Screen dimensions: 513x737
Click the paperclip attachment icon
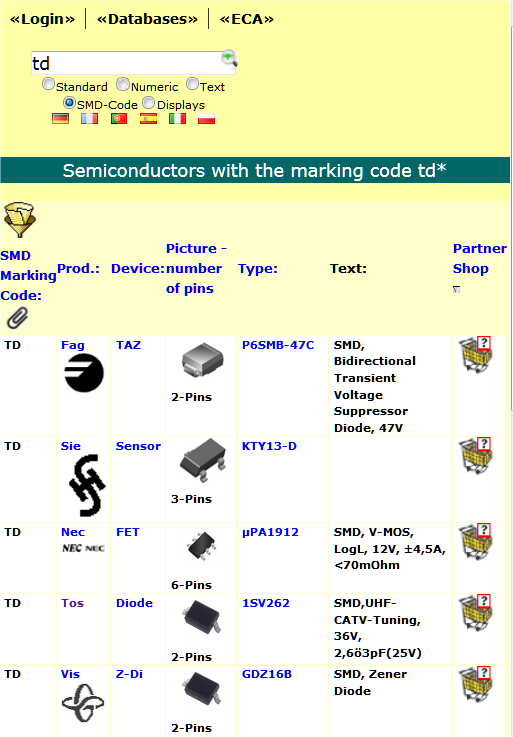17,318
